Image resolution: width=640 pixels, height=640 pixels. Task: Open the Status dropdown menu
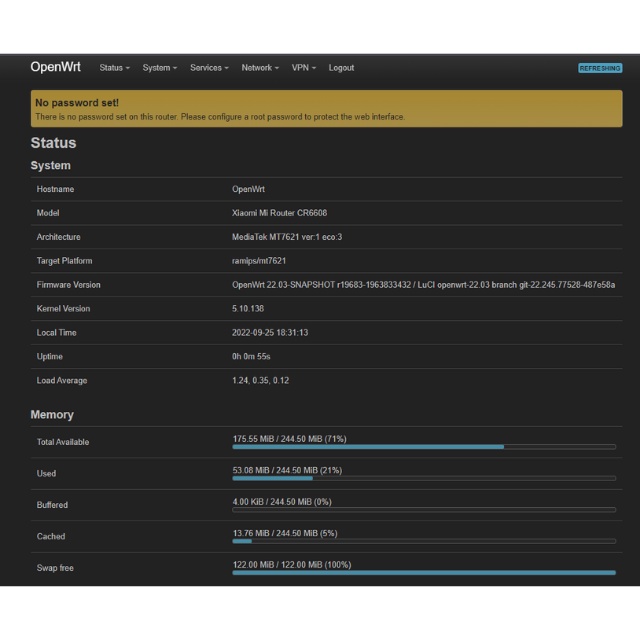(114, 68)
